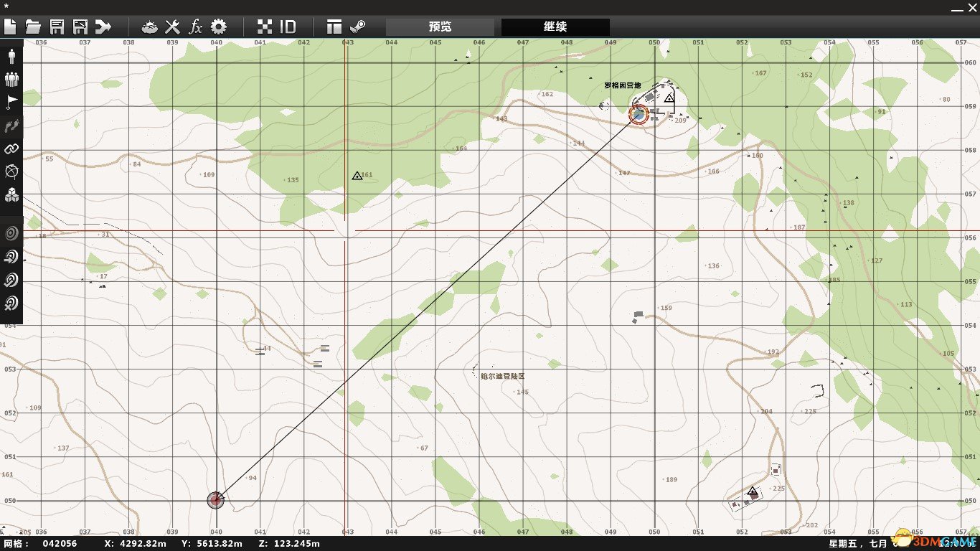Open the load mission folder icon
Viewport: 980px width, 551px height.
point(33,27)
